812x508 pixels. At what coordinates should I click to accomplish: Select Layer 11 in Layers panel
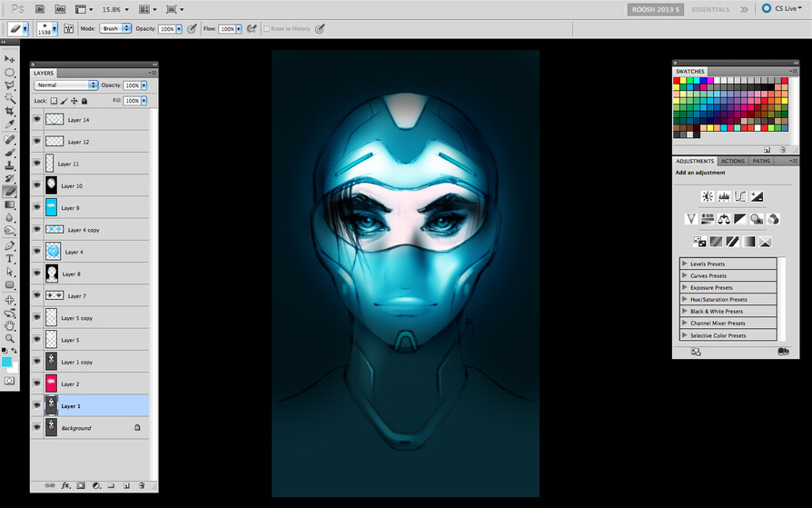point(90,164)
